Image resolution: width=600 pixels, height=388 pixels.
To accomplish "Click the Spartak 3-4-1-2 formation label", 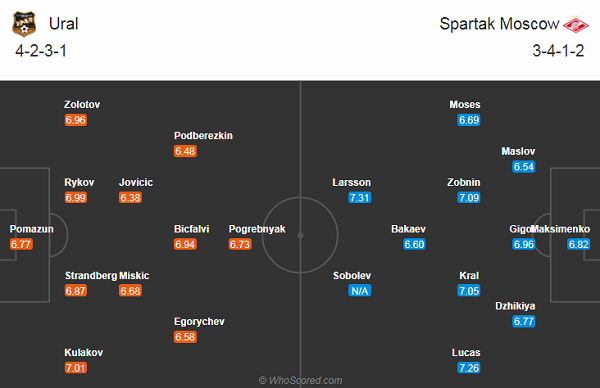I will pos(558,51).
